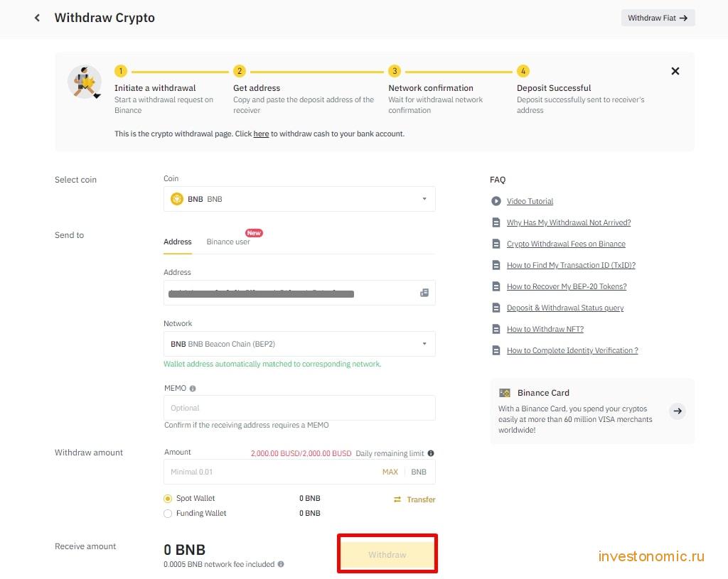Expand the network selector arrow

click(x=424, y=344)
